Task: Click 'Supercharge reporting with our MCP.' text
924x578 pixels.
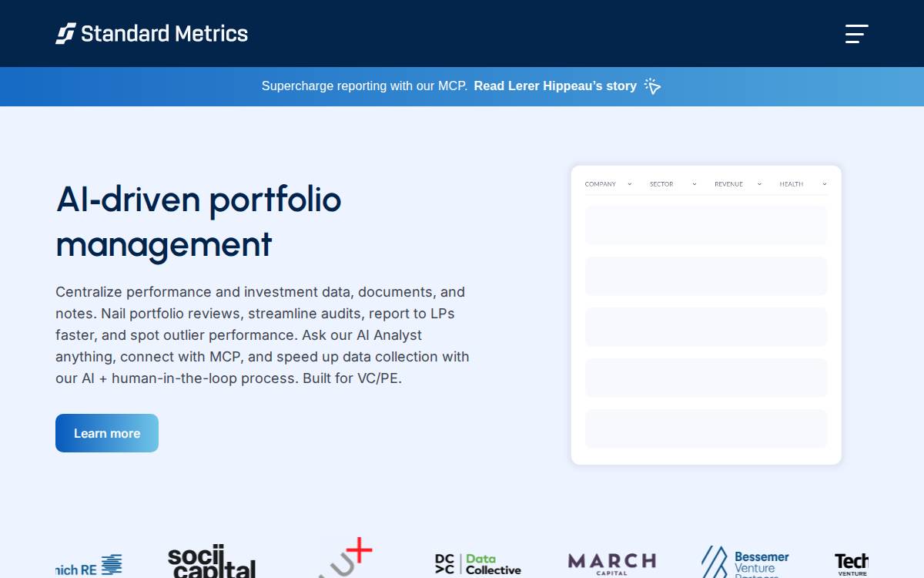Action: pos(364,86)
